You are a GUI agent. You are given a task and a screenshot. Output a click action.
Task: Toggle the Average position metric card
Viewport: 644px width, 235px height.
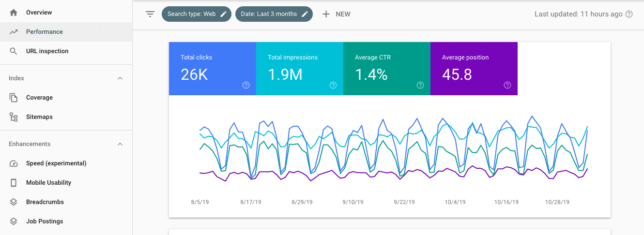pyautogui.click(x=474, y=68)
